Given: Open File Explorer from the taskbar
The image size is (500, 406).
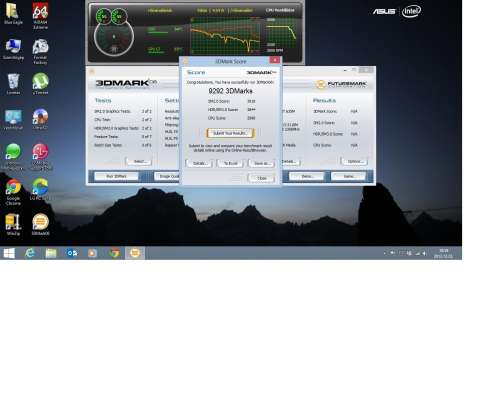Looking at the screenshot, I should (51, 253).
